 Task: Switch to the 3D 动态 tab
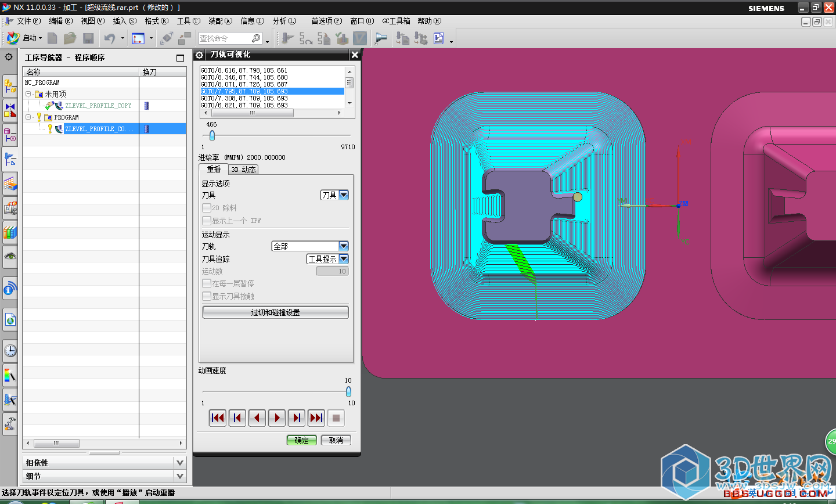coord(243,170)
